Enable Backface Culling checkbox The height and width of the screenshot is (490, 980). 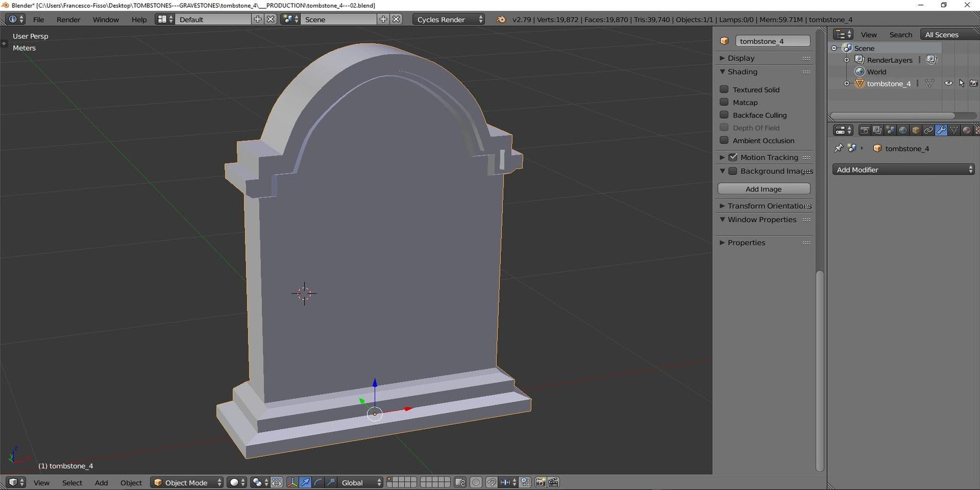point(724,115)
